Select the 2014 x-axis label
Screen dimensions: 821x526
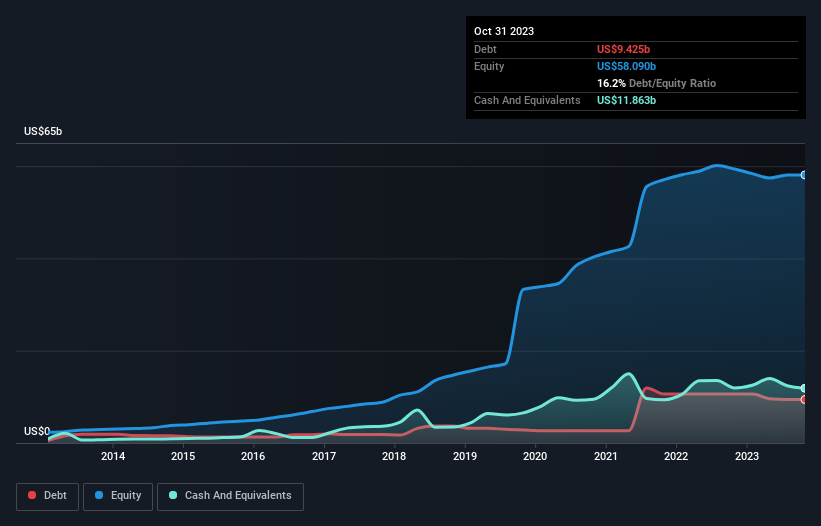click(x=113, y=457)
